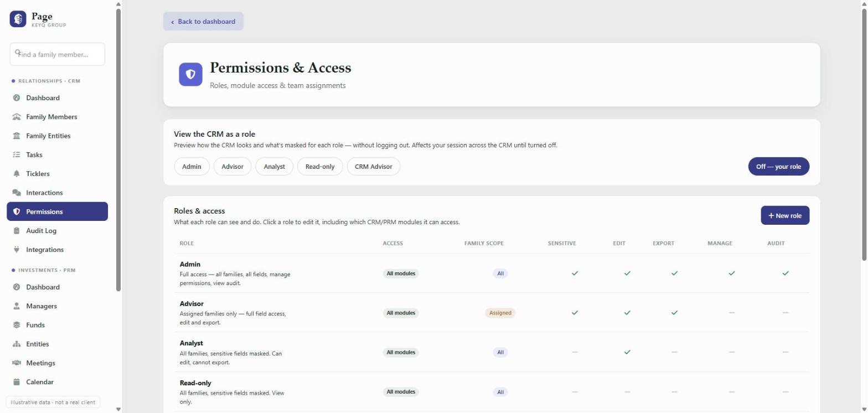Preview the CRM as Advisor role
Screen dimensions: 868x413
(232, 167)
